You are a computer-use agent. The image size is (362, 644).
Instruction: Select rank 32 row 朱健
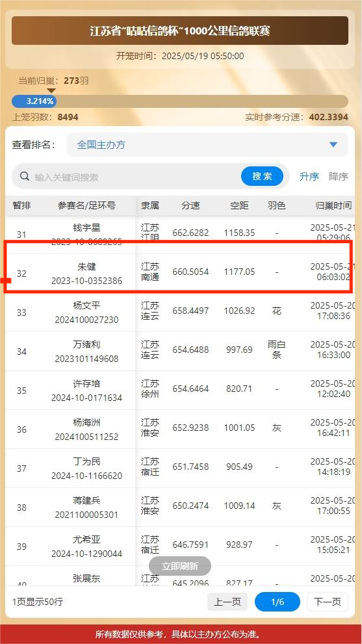(180, 274)
